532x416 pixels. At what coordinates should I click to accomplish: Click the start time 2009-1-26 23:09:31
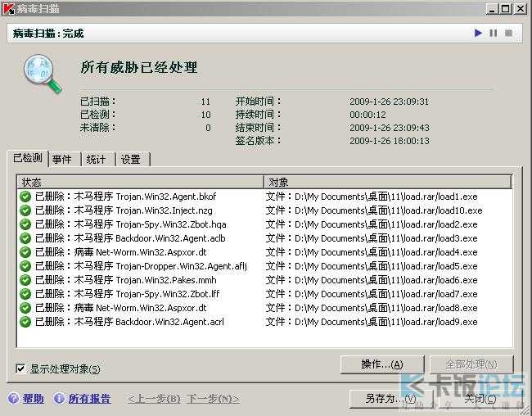pos(390,102)
